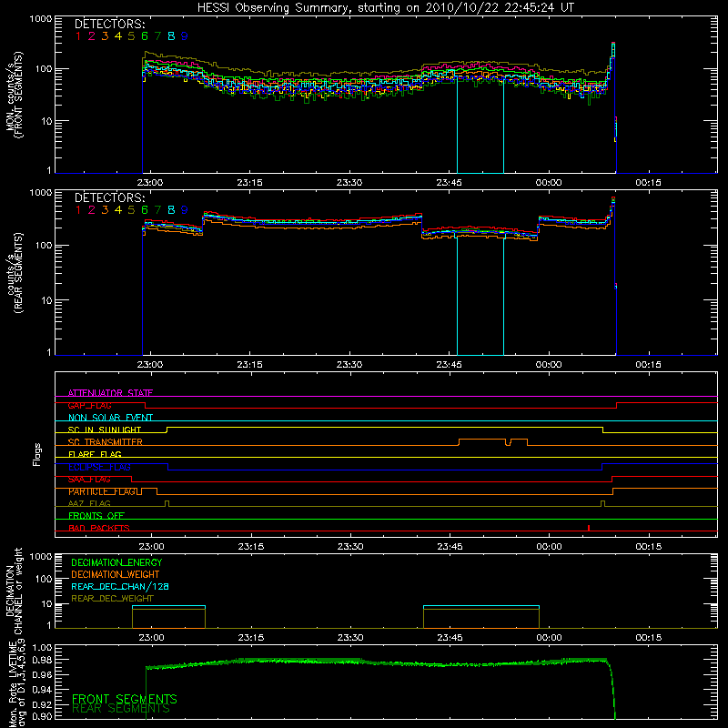Screen dimensions: 728x728
Task: Click the SAA_FLAG label
Action: coord(89,480)
